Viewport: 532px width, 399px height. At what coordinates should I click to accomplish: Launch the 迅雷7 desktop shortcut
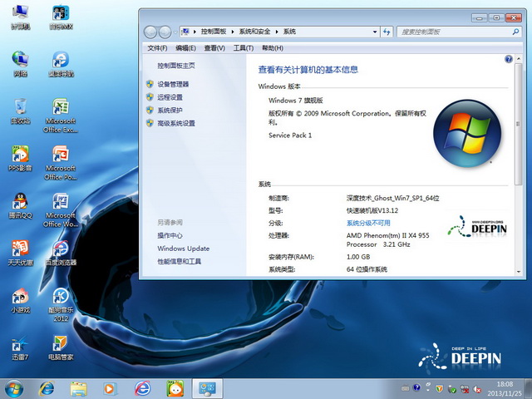point(20,347)
